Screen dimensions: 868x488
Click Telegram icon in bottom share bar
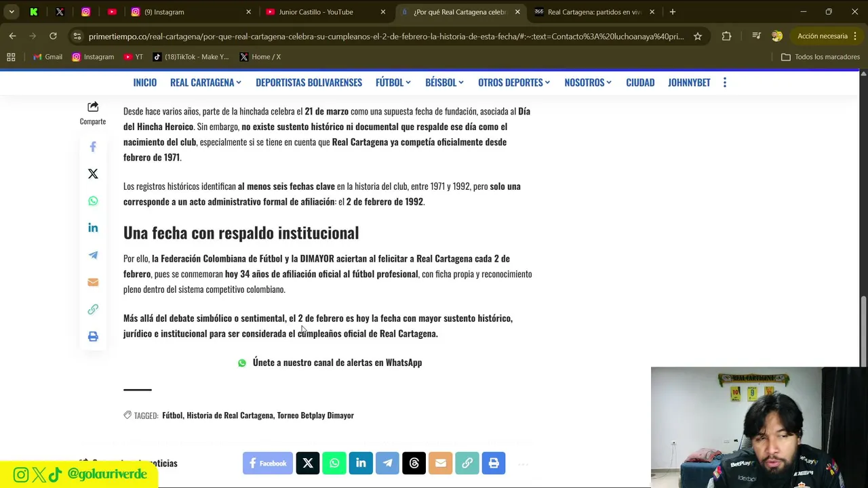pyautogui.click(x=387, y=463)
